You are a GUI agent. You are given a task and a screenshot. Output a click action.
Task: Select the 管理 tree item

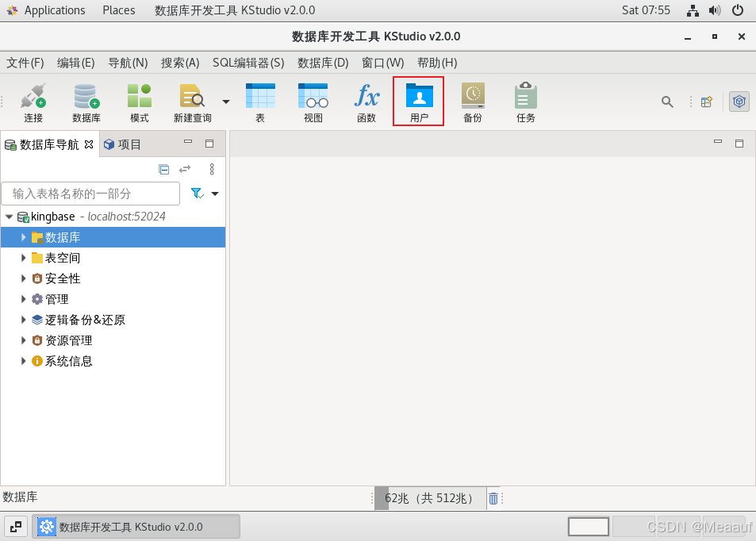click(x=56, y=299)
